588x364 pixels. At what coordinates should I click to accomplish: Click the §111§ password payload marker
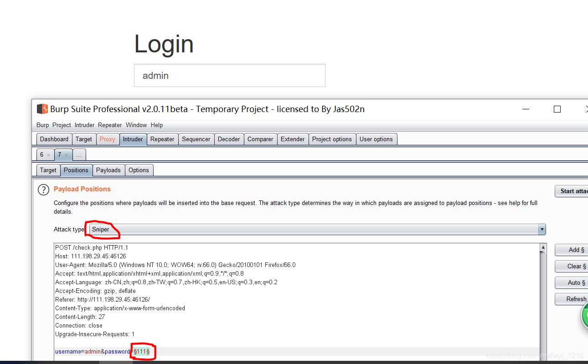pos(142,351)
